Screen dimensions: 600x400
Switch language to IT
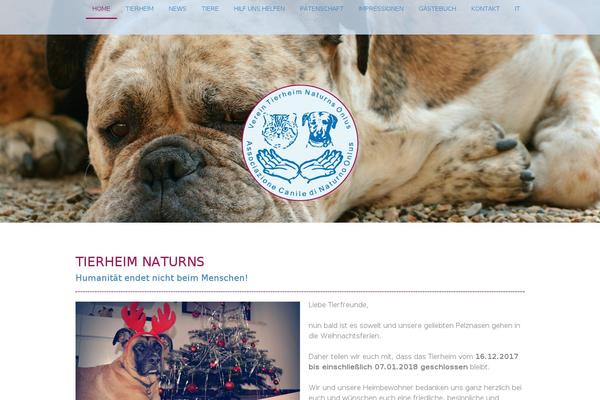[517, 8]
